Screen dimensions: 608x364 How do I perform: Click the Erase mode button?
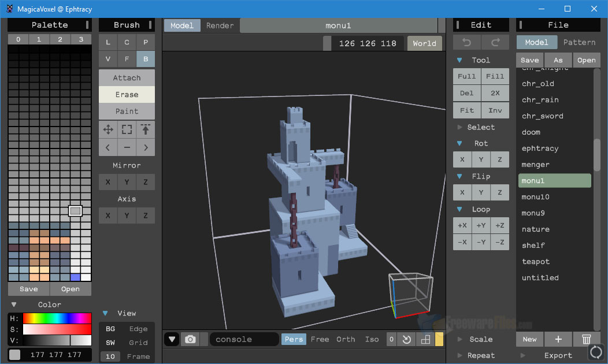point(126,94)
